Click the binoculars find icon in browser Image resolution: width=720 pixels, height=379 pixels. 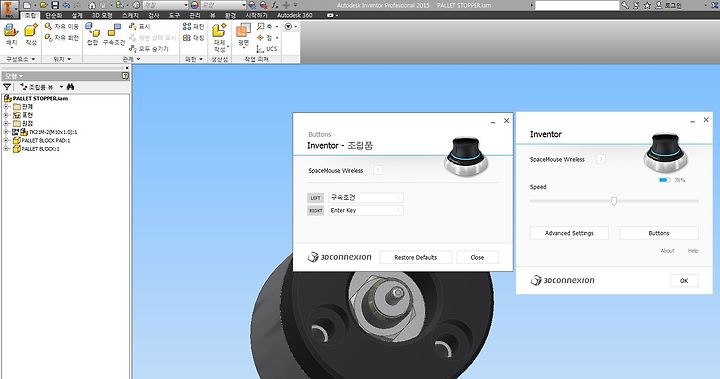[70, 86]
